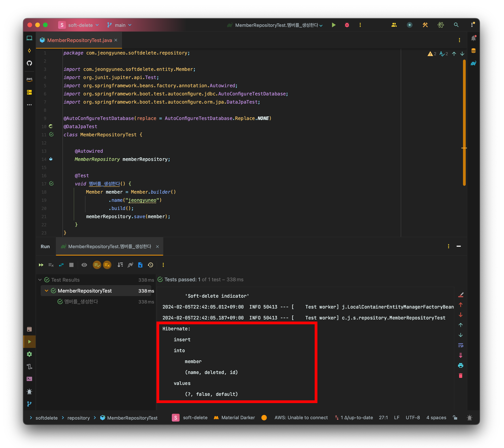504x448 pixels.
Task: Open Search Everywhere magnifier icon
Action: [x=456, y=25]
